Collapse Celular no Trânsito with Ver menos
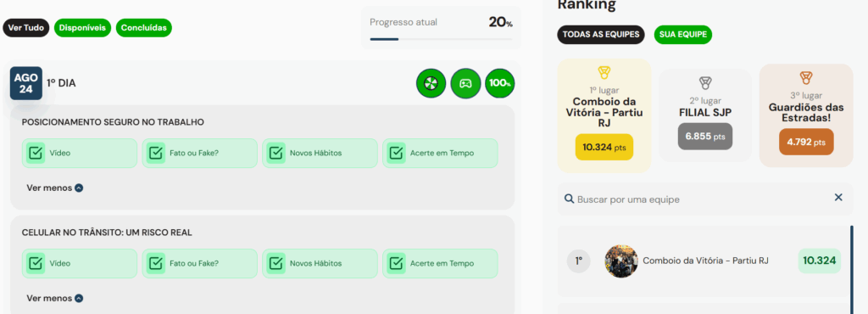The height and width of the screenshot is (314, 868). pyautogui.click(x=55, y=299)
